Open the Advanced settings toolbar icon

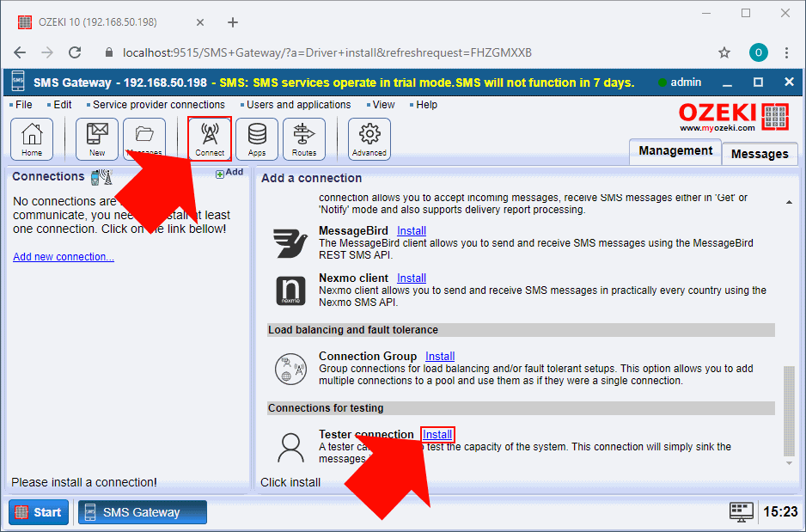(x=369, y=138)
